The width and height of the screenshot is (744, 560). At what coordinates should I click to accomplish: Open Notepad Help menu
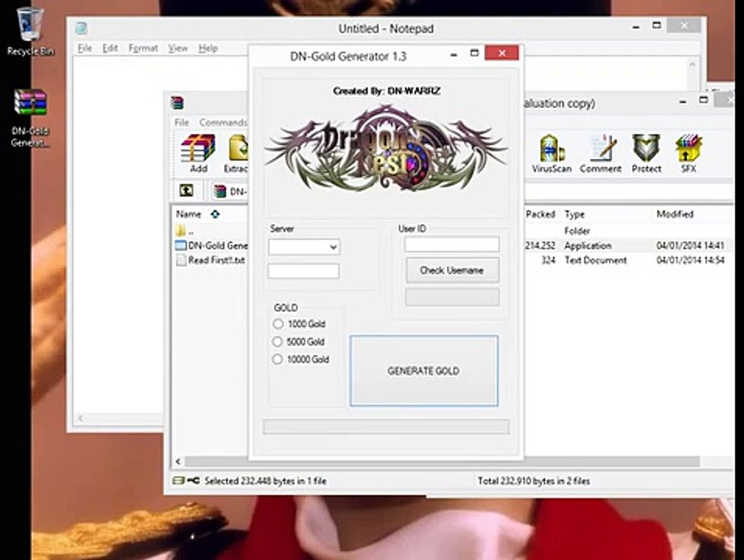tap(208, 48)
